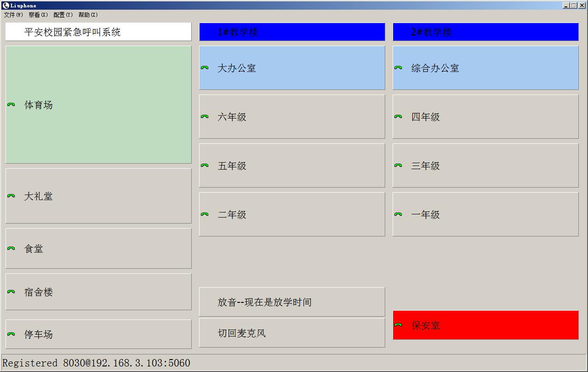Open the 配置(Y) menu
Image resolution: width=588 pixels, height=372 pixels.
63,15
